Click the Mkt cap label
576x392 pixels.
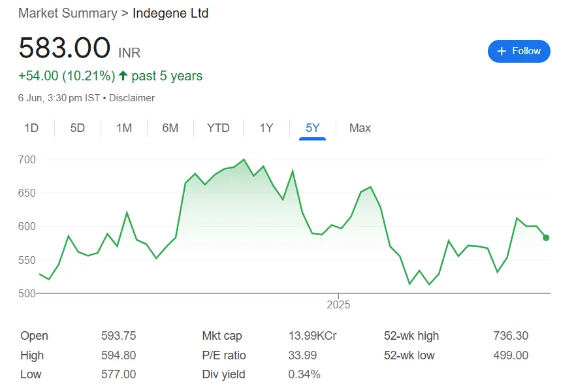[x=222, y=335]
